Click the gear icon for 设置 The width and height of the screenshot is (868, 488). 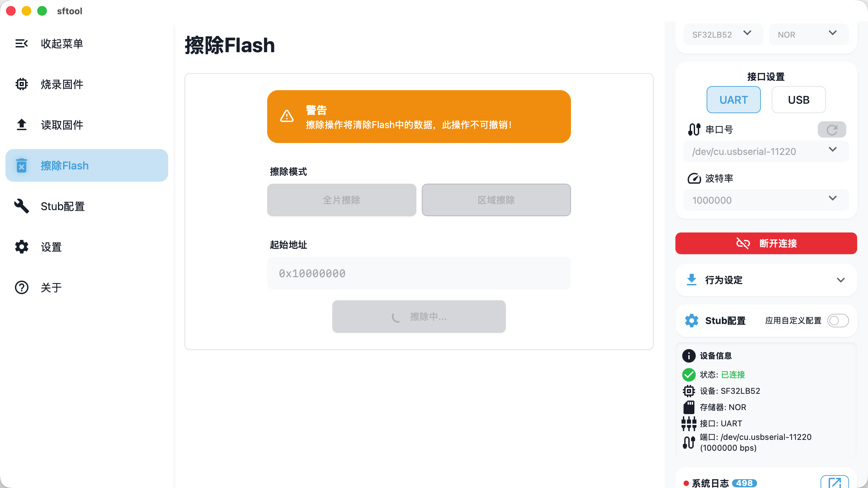pos(22,247)
